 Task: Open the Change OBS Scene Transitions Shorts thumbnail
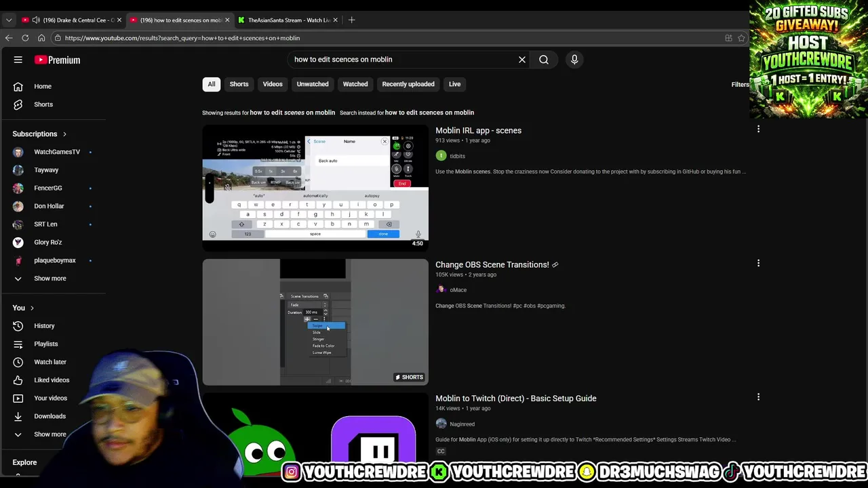(315, 322)
